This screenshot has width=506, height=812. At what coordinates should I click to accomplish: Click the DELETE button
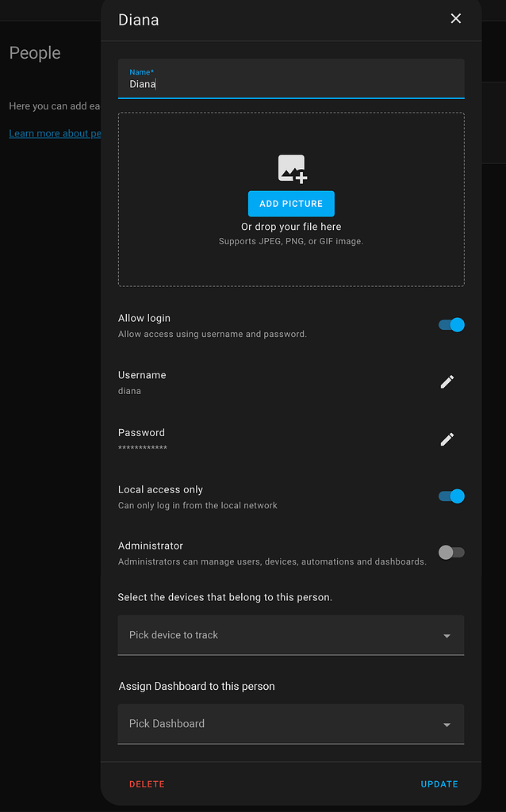[147, 784]
